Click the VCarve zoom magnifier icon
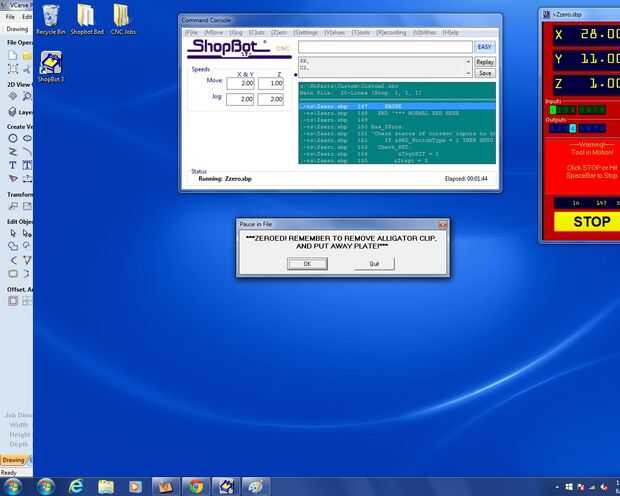 click(x=27, y=96)
